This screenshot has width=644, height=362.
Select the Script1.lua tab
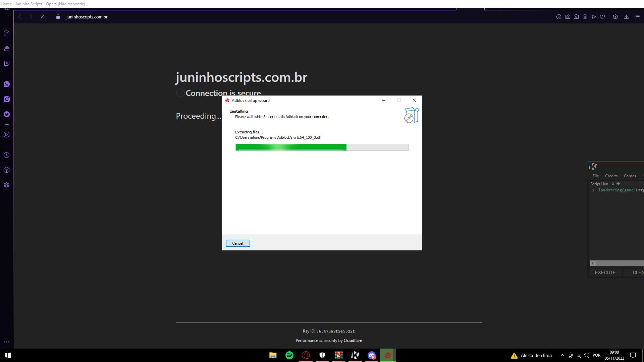tap(599, 184)
